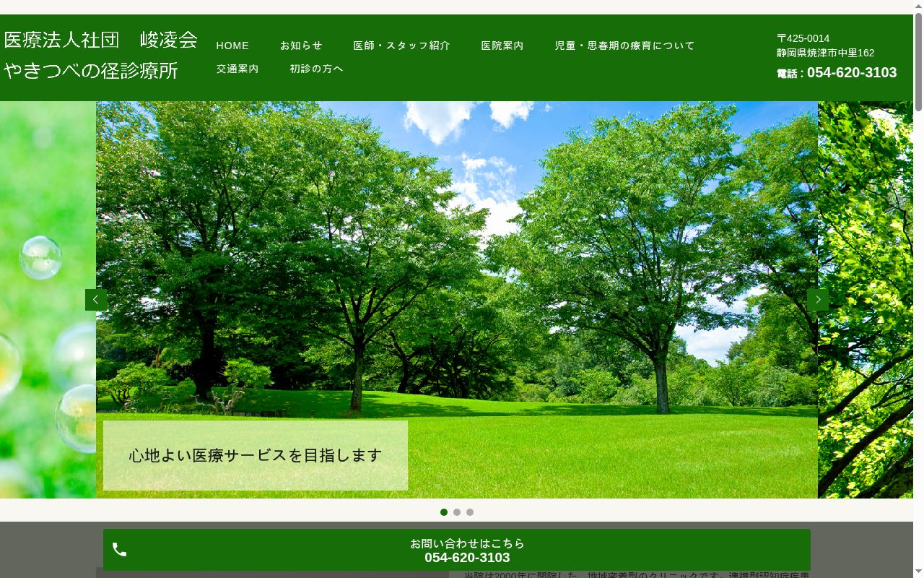This screenshot has width=924, height=578.
Task: Select the third carousel dot
Action: pos(470,512)
